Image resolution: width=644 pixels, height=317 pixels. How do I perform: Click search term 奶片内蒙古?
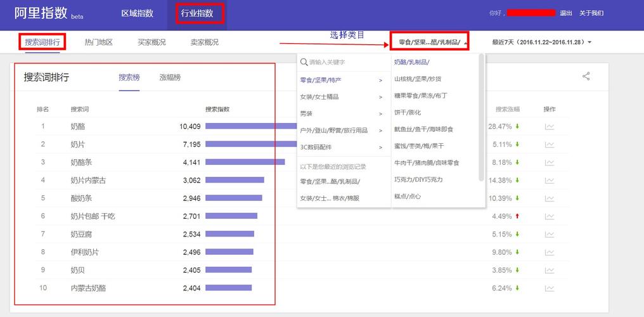click(x=88, y=181)
